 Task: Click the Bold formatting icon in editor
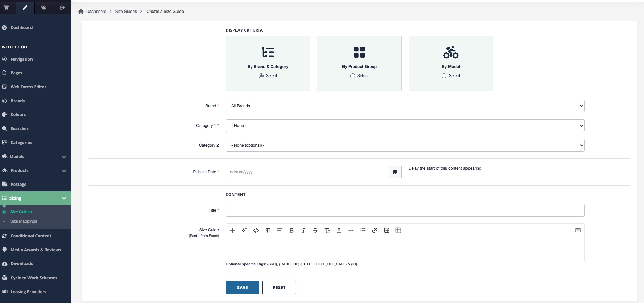291,230
